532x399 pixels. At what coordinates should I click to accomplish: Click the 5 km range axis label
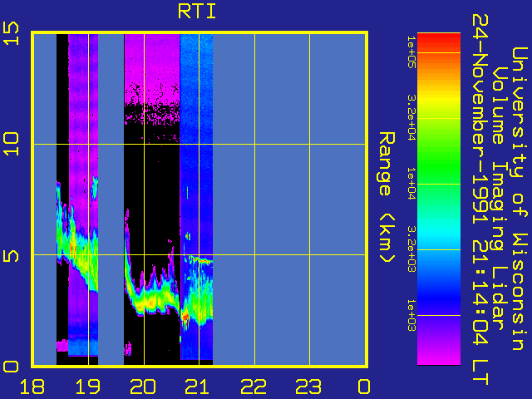point(11,254)
